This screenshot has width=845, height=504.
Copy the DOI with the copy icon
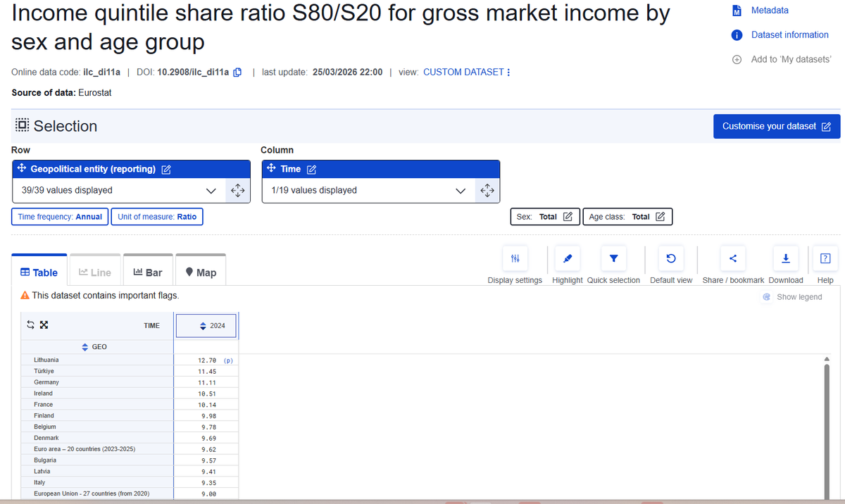(x=238, y=72)
